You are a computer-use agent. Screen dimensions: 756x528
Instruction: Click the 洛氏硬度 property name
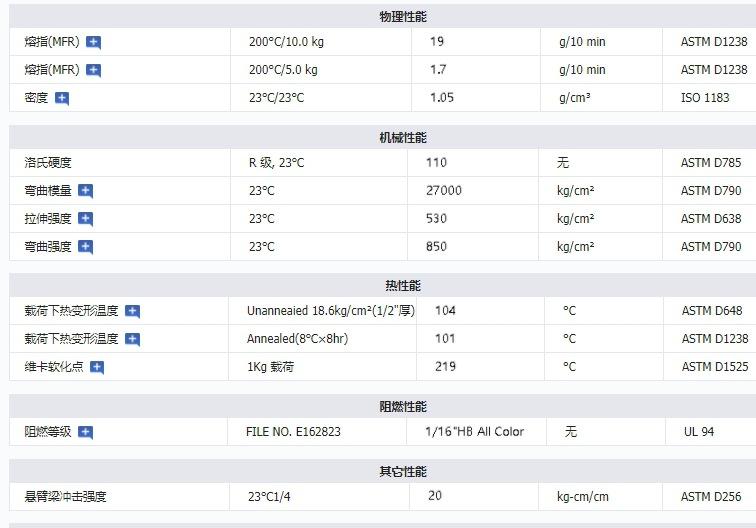tap(48, 162)
